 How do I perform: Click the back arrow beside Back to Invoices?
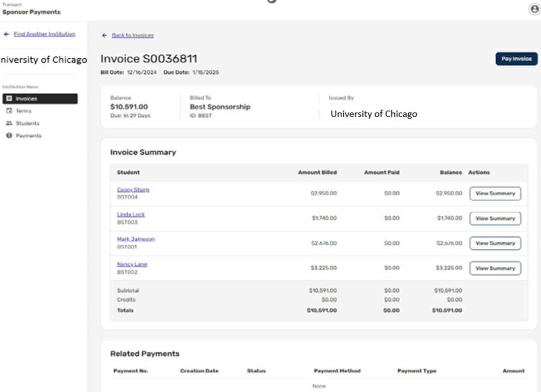pos(105,35)
